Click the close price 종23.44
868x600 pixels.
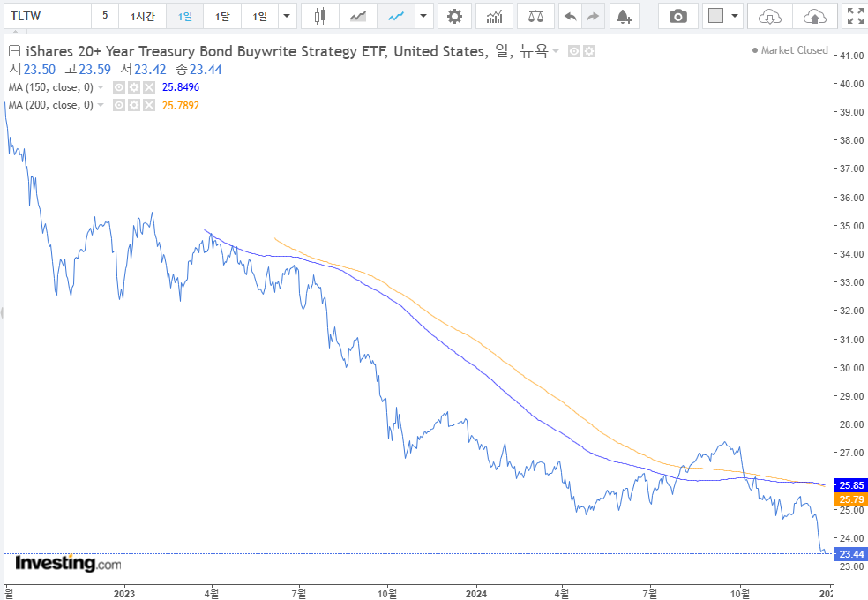click(x=198, y=70)
